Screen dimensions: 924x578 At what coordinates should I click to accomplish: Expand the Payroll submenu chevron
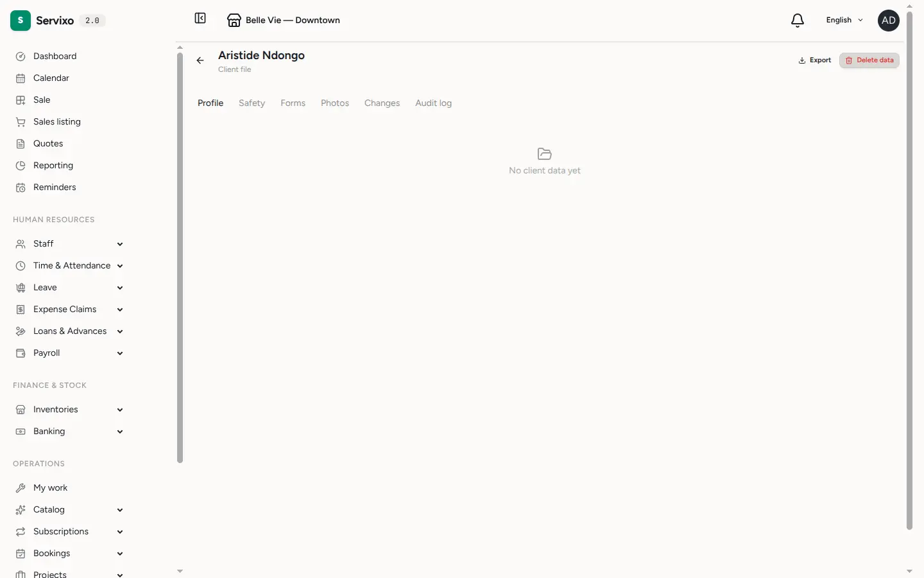click(120, 353)
